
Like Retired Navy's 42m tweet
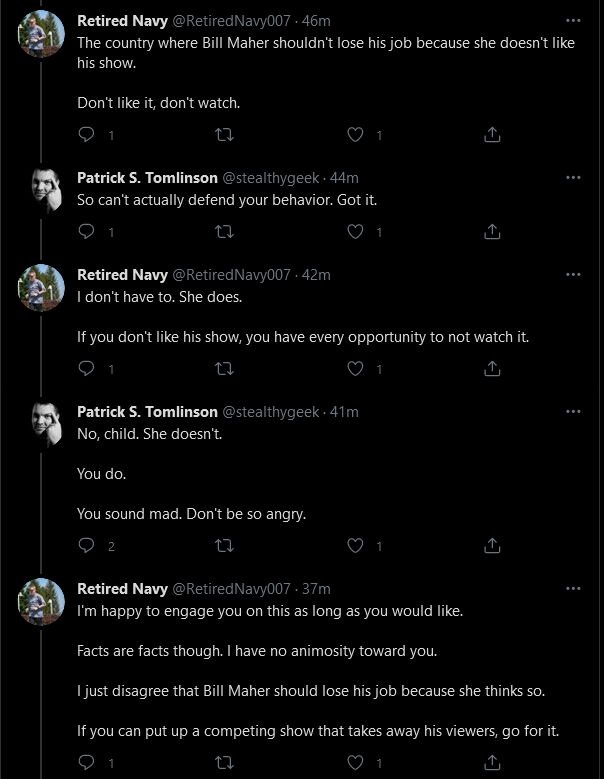(355, 369)
